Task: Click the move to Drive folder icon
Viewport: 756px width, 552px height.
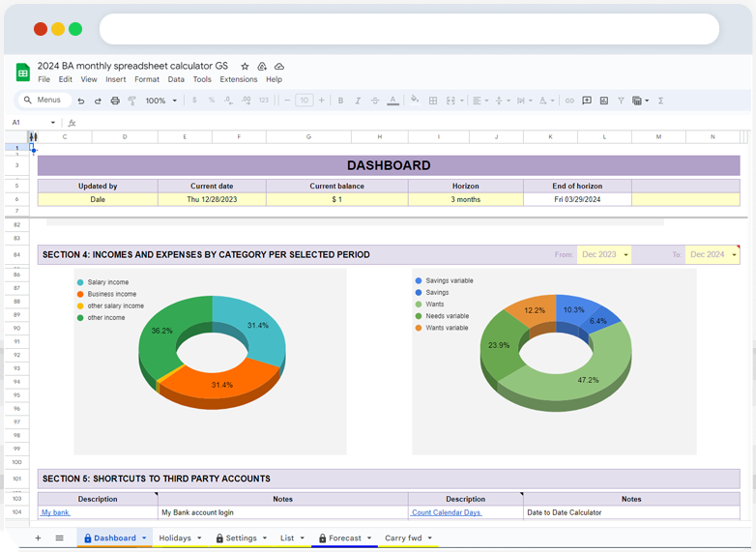Action: pyautogui.click(x=262, y=66)
